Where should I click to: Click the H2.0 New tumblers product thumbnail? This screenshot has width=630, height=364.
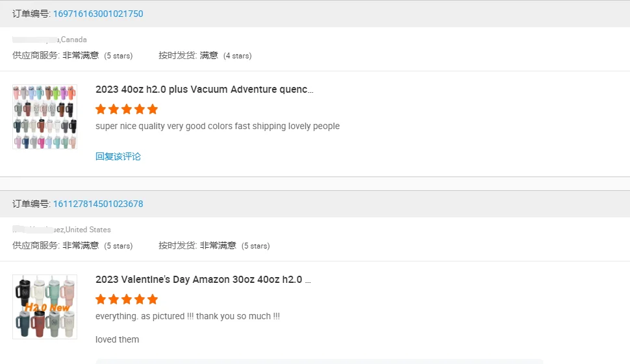pyautogui.click(x=45, y=306)
